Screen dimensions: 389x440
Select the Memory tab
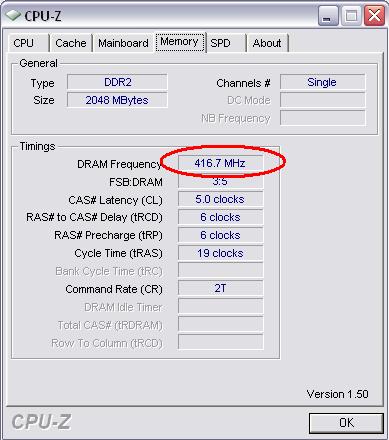tap(180, 42)
